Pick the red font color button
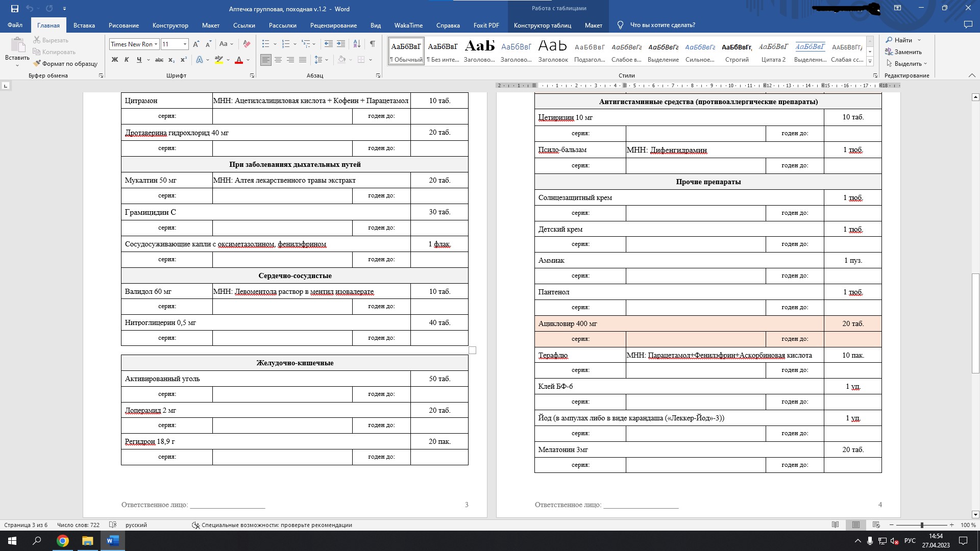Viewport: 980px width, 551px height. tap(238, 60)
